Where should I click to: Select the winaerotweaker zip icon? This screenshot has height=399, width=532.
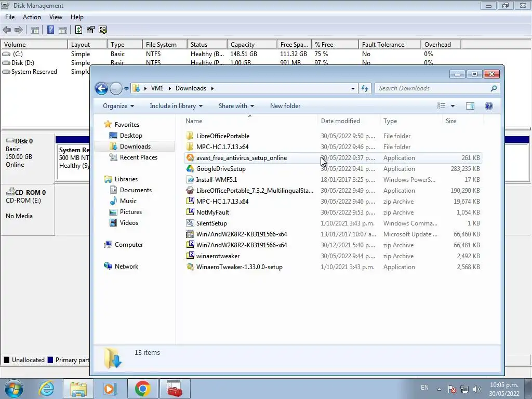click(190, 256)
